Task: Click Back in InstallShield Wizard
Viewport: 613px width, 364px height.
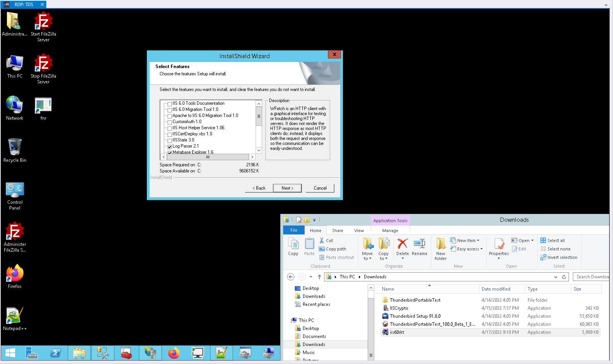Action: coord(259,188)
